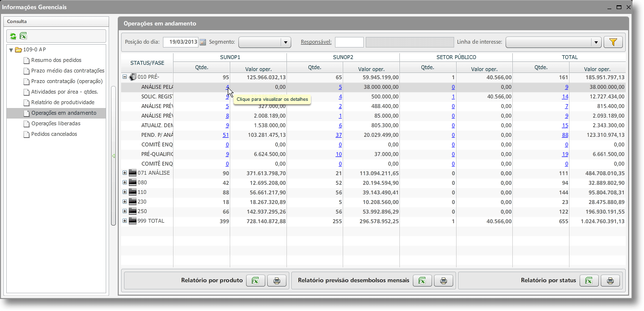Expand the 250 status row
This screenshot has width=644, height=311.
(x=124, y=211)
